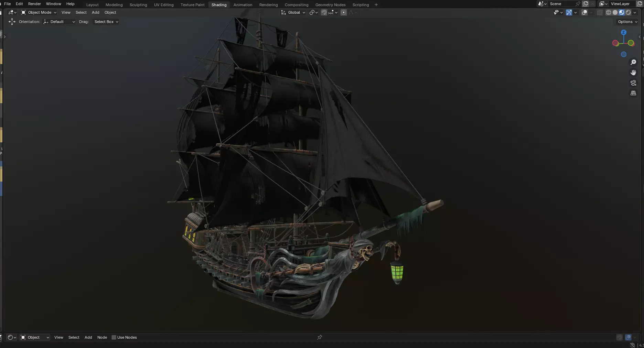Open the Global transform orientation dropdown

click(x=293, y=12)
